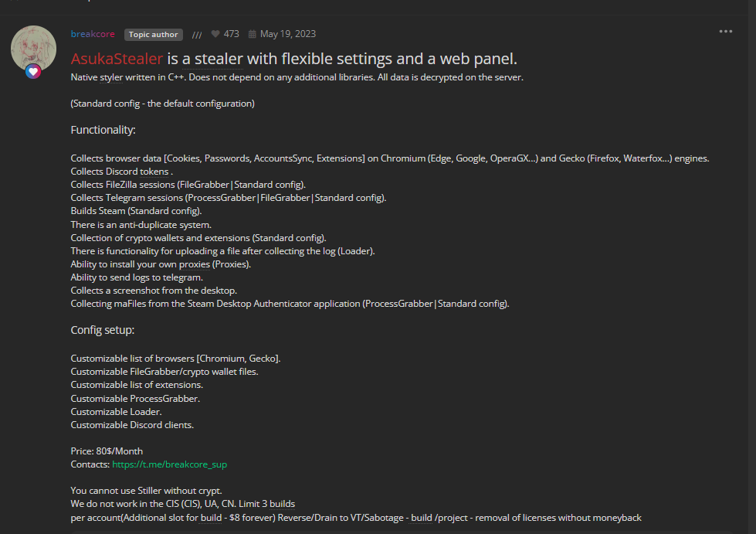Click the Topic author badge
The width and height of the screenshot is (756, 534).
pyautogui.click(x=153, y=34)
